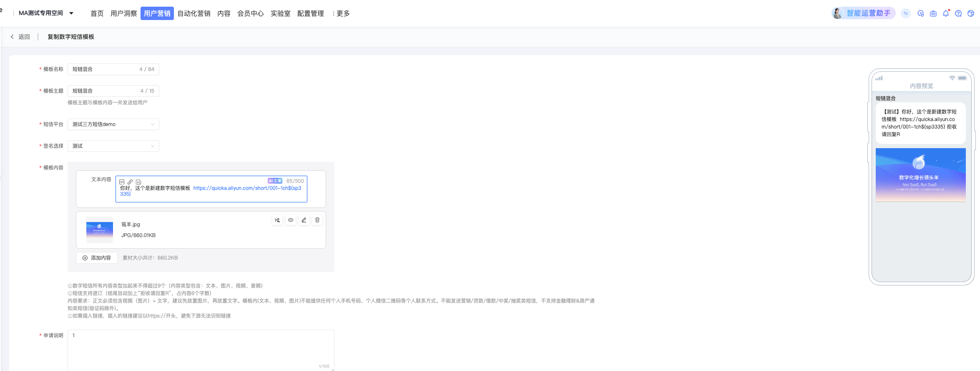Click the 返回 link
Screen dimensions: 980x371
[24, 37]
